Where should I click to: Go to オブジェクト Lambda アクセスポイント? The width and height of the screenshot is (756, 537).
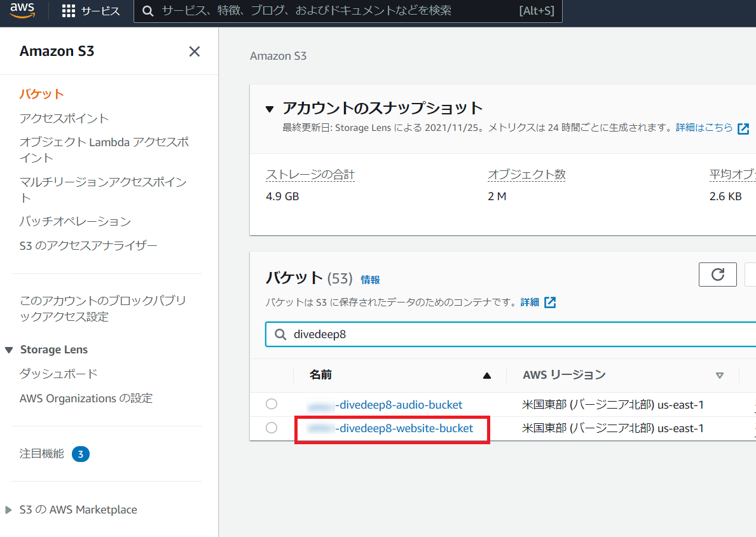click(x=104, y=150)
